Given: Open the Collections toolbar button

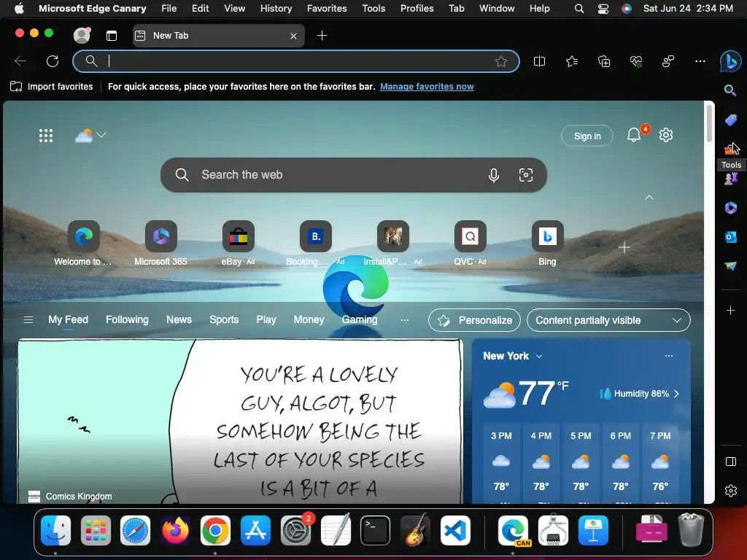Looking at the screenshot, I should (x=604, y=61).
